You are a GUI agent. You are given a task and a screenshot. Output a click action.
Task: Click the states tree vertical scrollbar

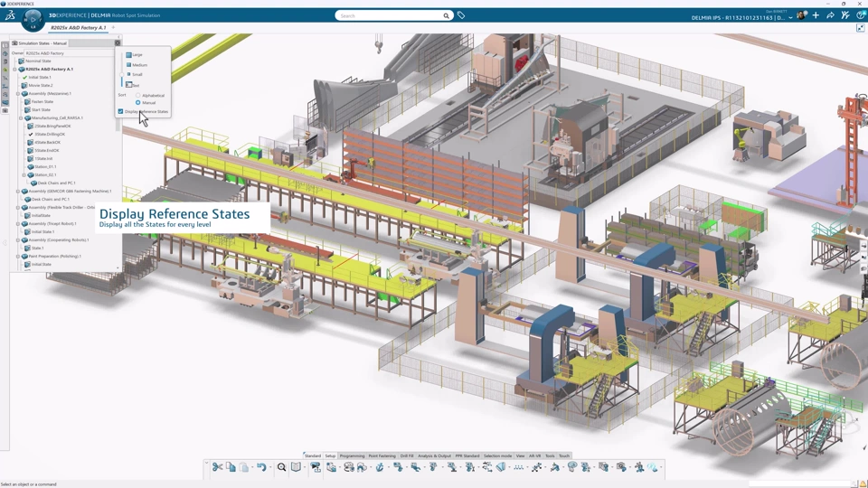(118, 124)
